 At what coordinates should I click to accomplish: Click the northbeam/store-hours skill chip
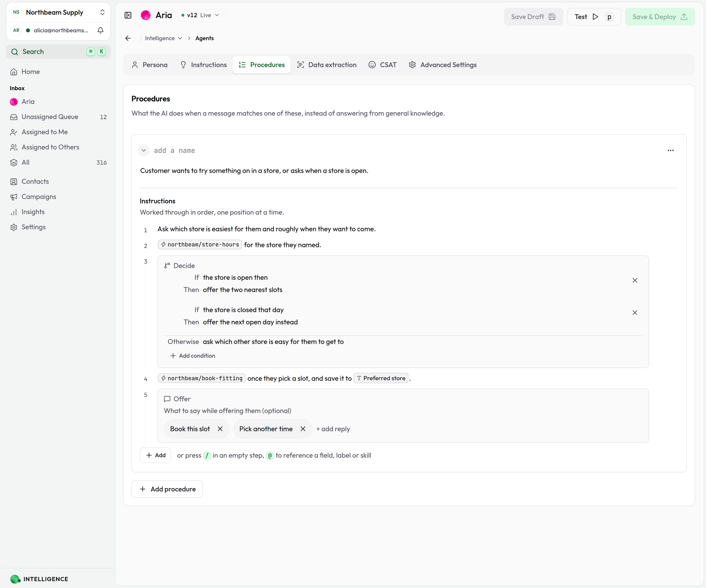point(200,245)
